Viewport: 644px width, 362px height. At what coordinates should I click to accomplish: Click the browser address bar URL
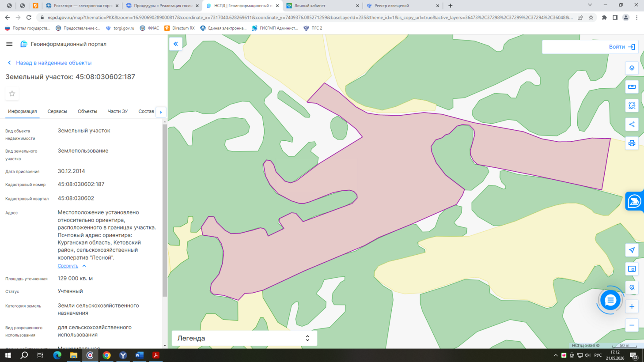pos(310,18)
